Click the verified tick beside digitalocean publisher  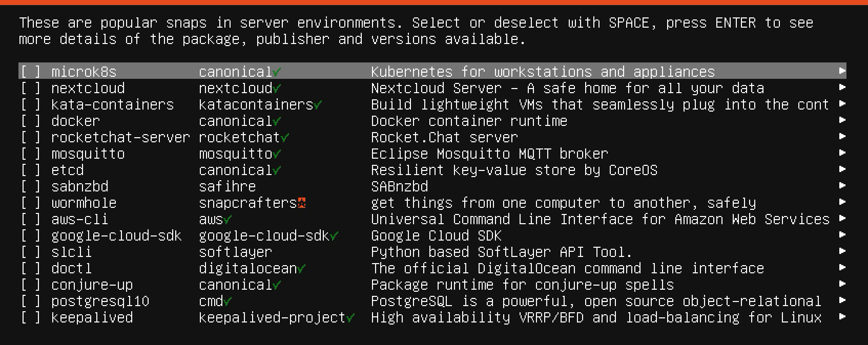[x=301, y=269]
